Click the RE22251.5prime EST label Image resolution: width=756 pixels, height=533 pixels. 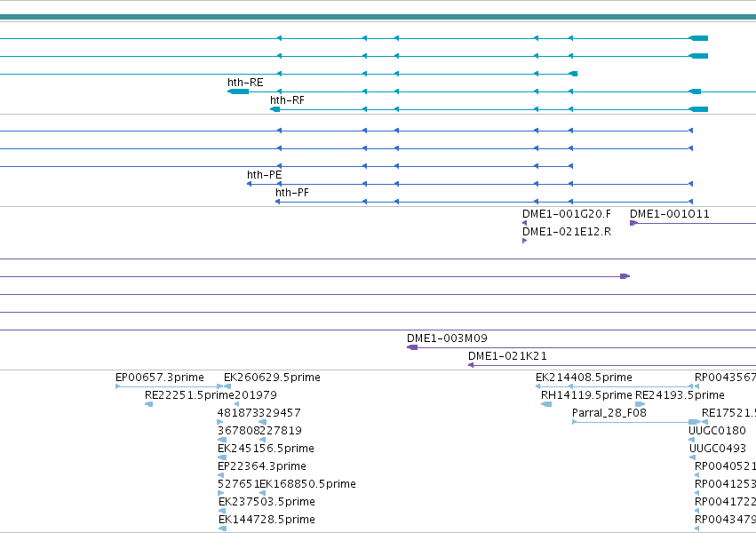[x=189, y=395]
